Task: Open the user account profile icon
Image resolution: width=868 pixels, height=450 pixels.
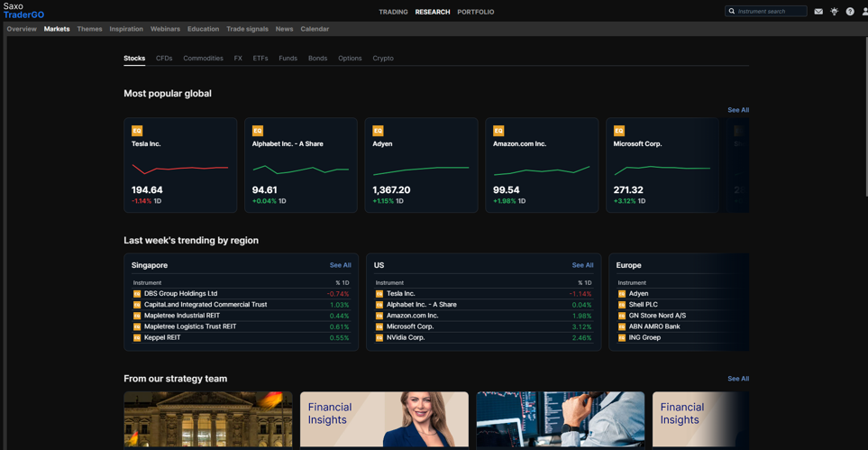Action: pos(864,12)
